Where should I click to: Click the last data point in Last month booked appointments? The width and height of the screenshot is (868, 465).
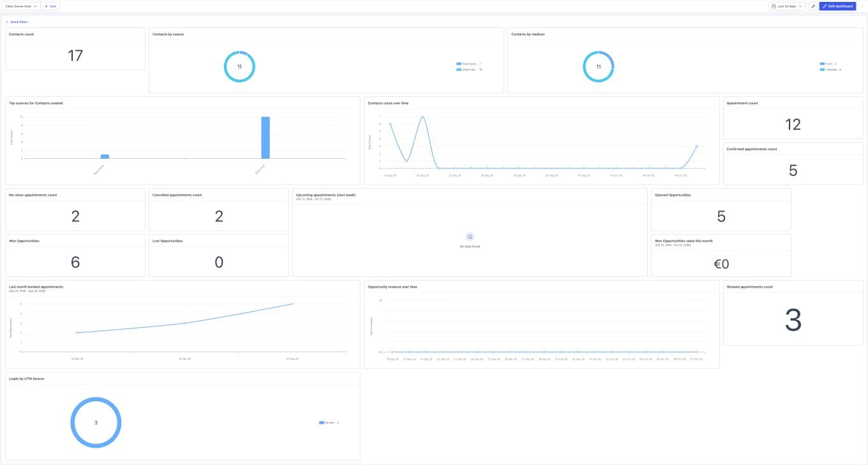pyautogui.click(x=292, y=304)
